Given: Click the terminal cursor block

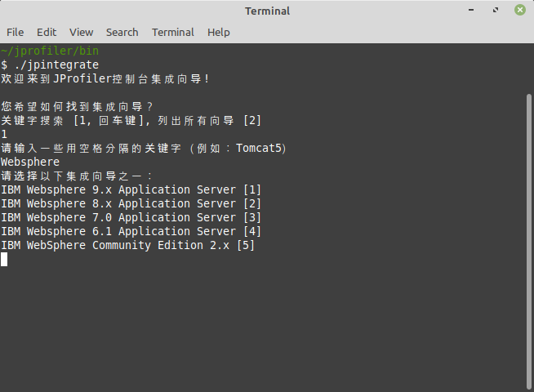Looking at the screenshot, I should tap(4, 259).
